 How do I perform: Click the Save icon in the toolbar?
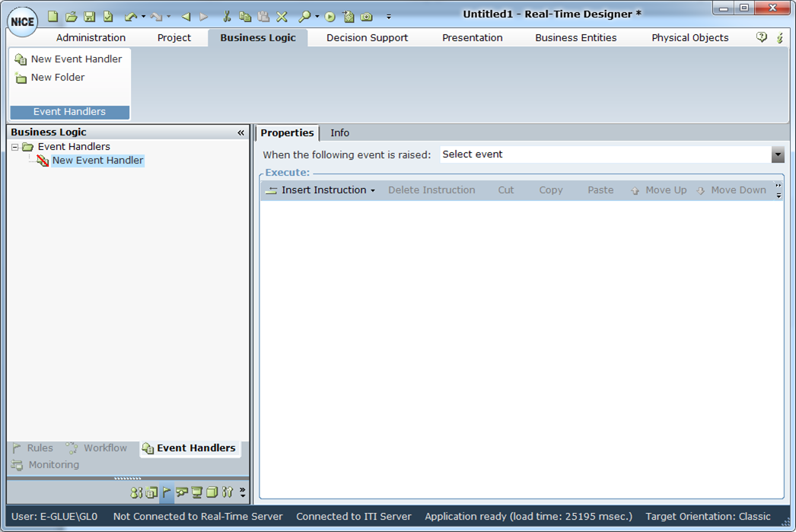[x=89, y=16]
